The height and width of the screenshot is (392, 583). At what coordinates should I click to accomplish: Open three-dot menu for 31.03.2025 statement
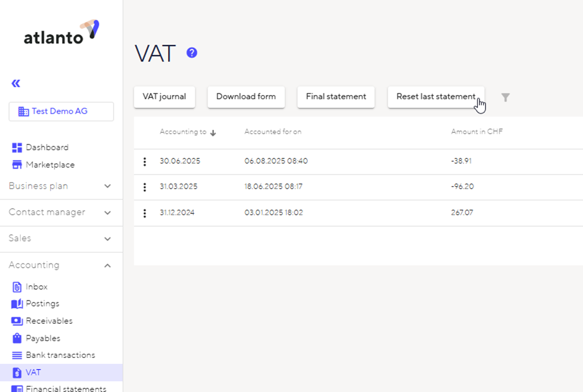point(144,187)
